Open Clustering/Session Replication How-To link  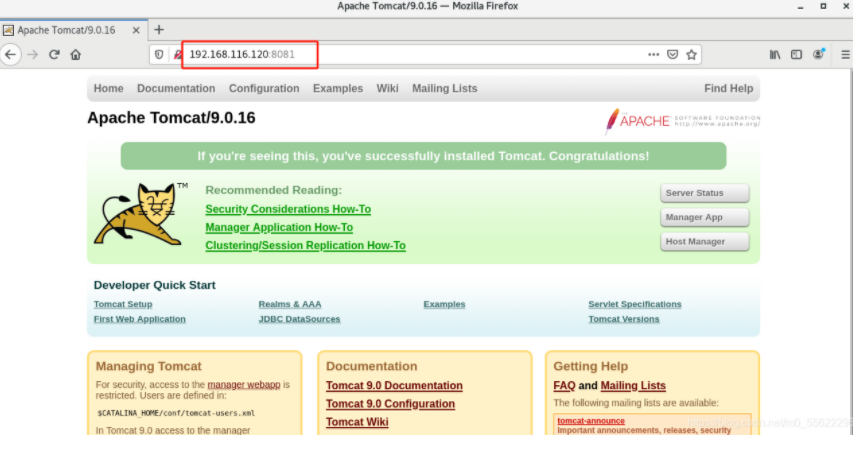305,245
